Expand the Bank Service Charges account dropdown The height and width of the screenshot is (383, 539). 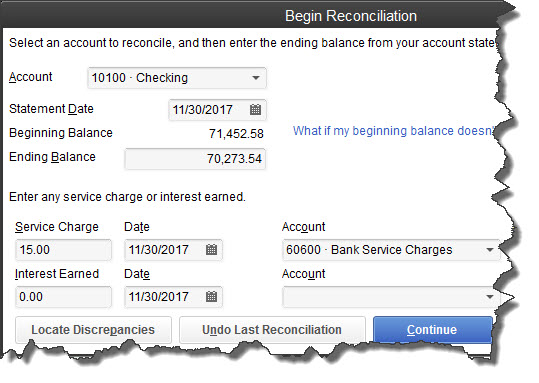[490, 250]
